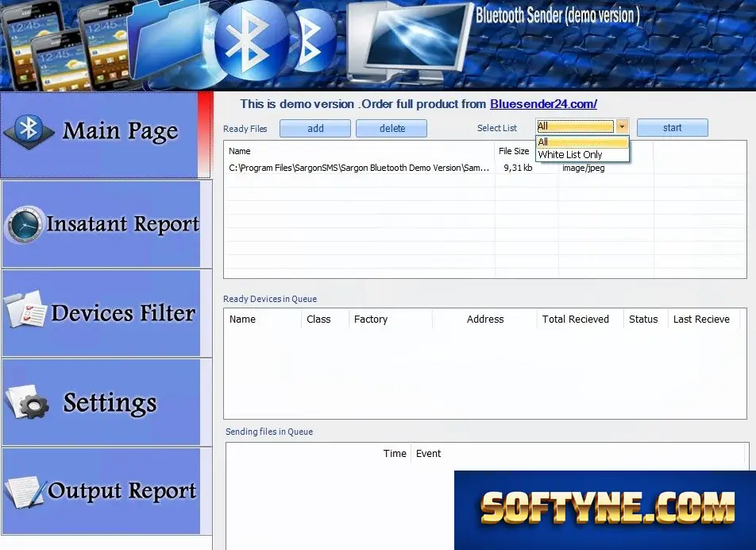Click the notepad pen icon for Output Report

[x=25, y=491]
